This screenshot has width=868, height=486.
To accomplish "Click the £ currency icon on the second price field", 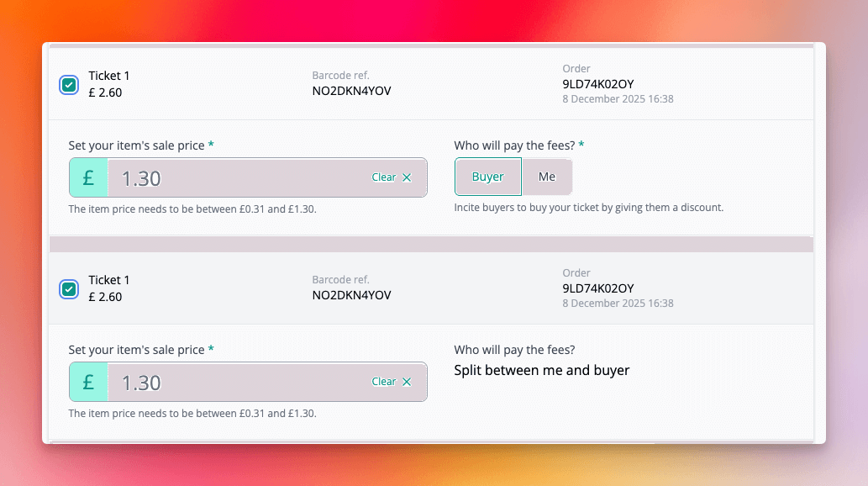I will (x=87, y=381).
